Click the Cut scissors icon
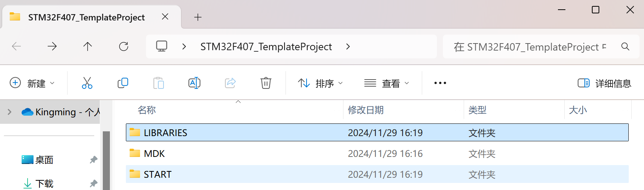The height and width of the screenshot is (190, 644). tap(87, 83)
